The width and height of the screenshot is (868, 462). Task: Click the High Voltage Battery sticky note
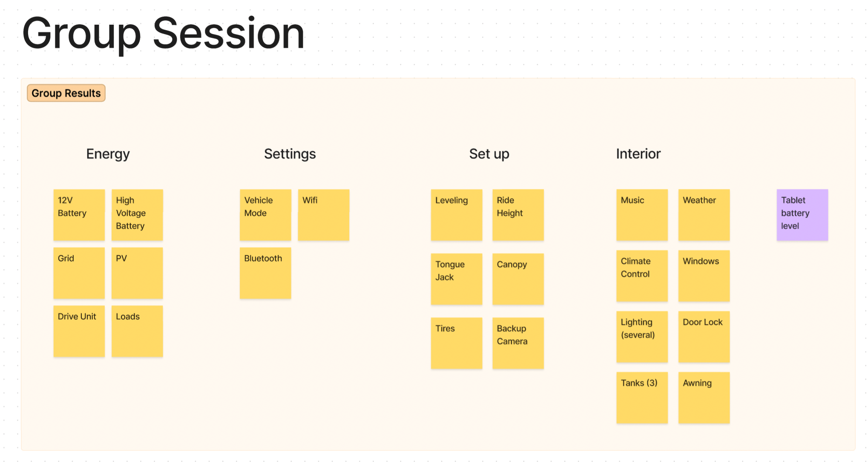[x=137, y=215]
